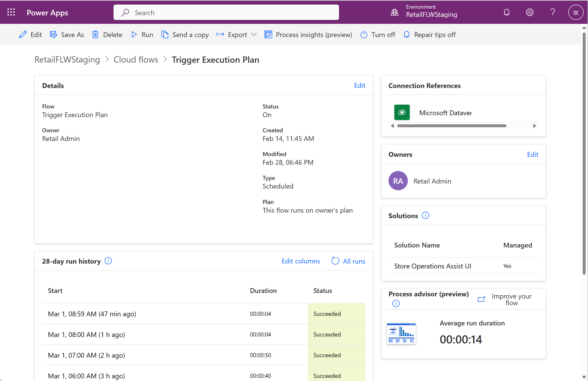This screenshot has height=381, width=588.
Task: Toggle the Process insights preview feature
Action: [308, 34]
